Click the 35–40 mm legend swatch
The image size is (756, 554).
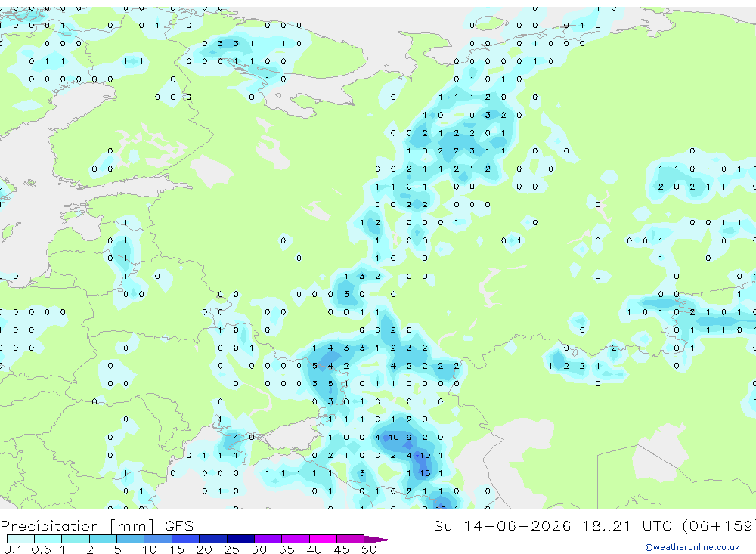(x=296, y=539)
